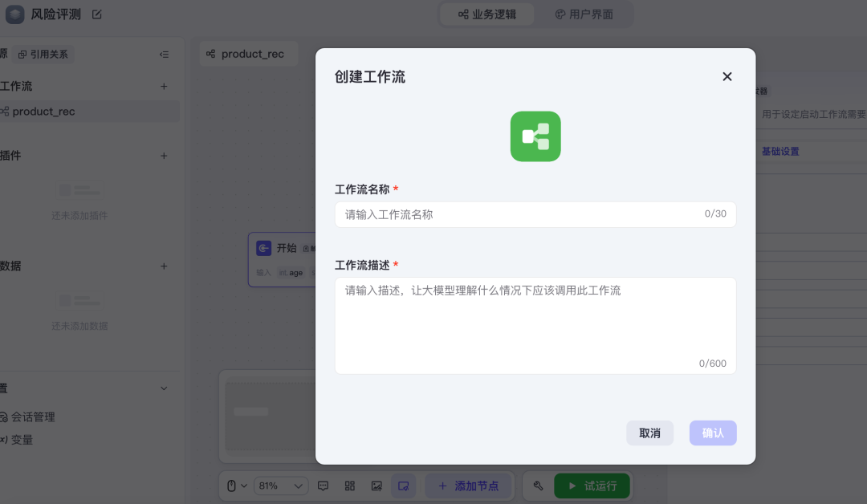The image size is (867, 504).
Task: Switch to the 用户界面 tab
Action: click(x=584, y=14)
